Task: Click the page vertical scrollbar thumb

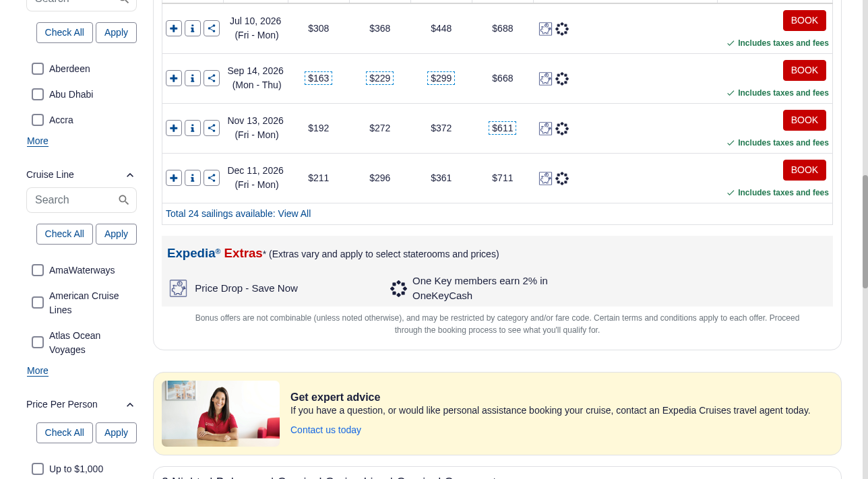Action: [865, 231]
